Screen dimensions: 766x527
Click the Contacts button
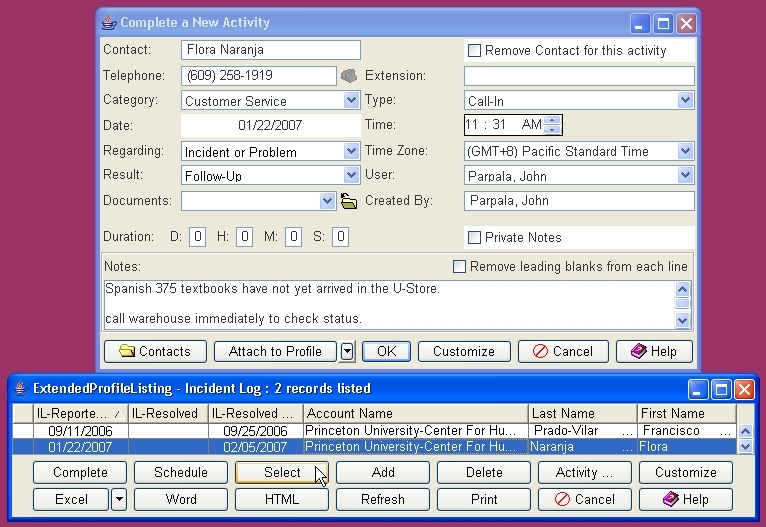pos(155,351)
